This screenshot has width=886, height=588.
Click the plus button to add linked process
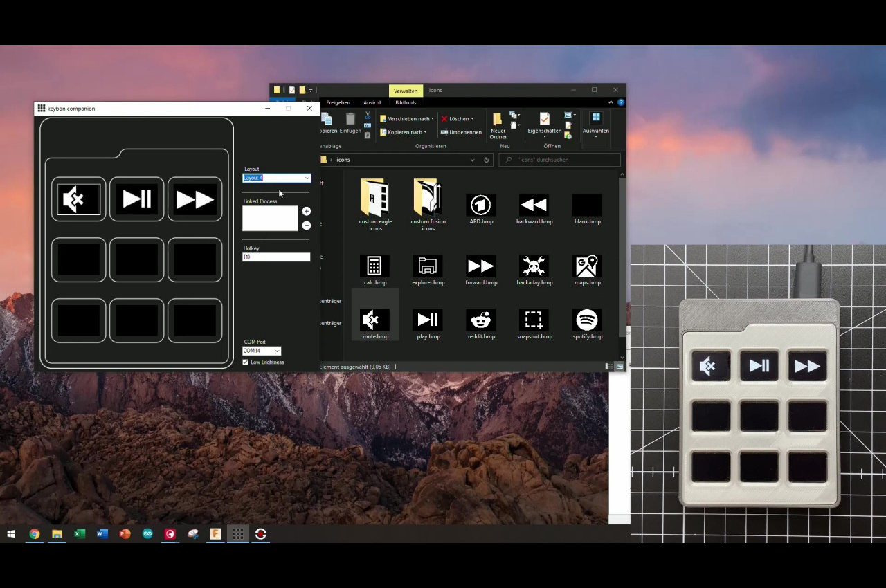pyautogui.click(x=306, y=211)
